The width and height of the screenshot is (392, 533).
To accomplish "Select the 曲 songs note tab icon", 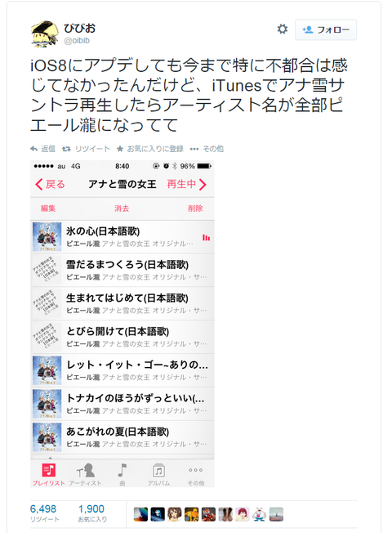I will click(x=122, y=470).
